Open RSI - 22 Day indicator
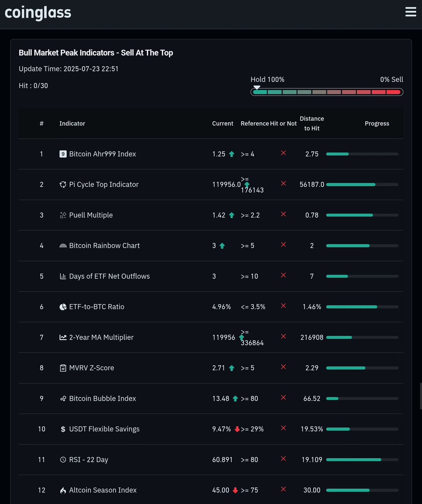 89,459
